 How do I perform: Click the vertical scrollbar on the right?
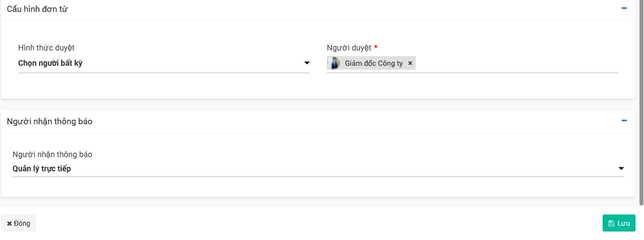(x=641, y=102)
